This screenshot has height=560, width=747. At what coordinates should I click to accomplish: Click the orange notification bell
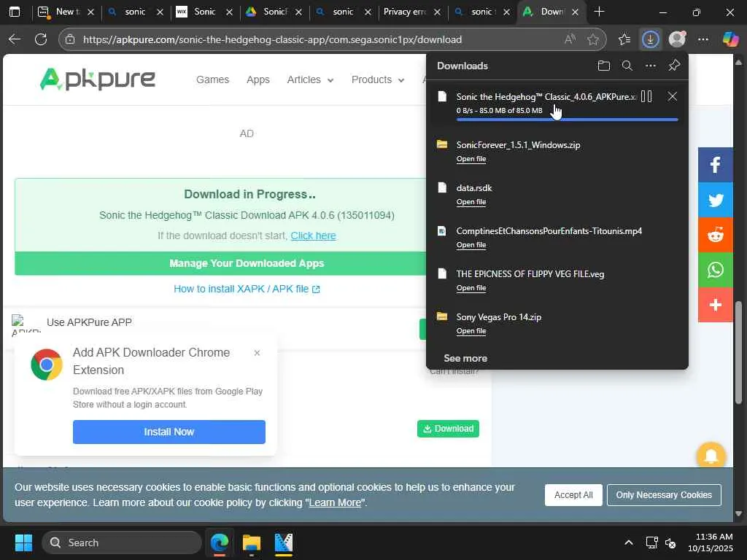711,456
